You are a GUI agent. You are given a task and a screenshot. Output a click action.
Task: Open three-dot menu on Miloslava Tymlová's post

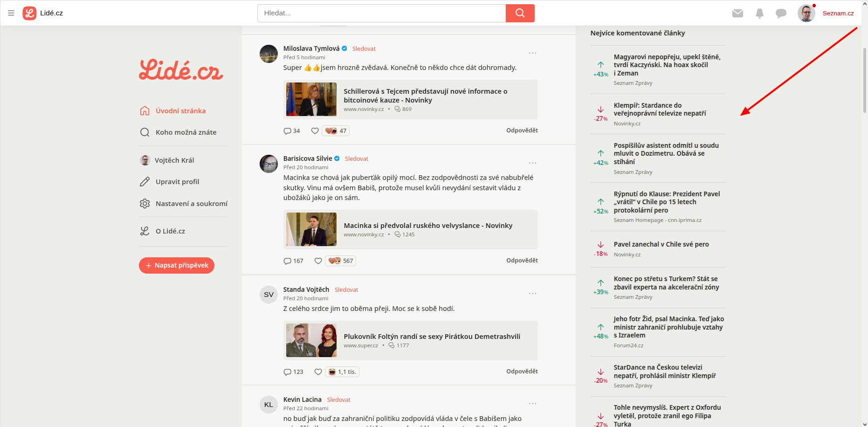532,53
